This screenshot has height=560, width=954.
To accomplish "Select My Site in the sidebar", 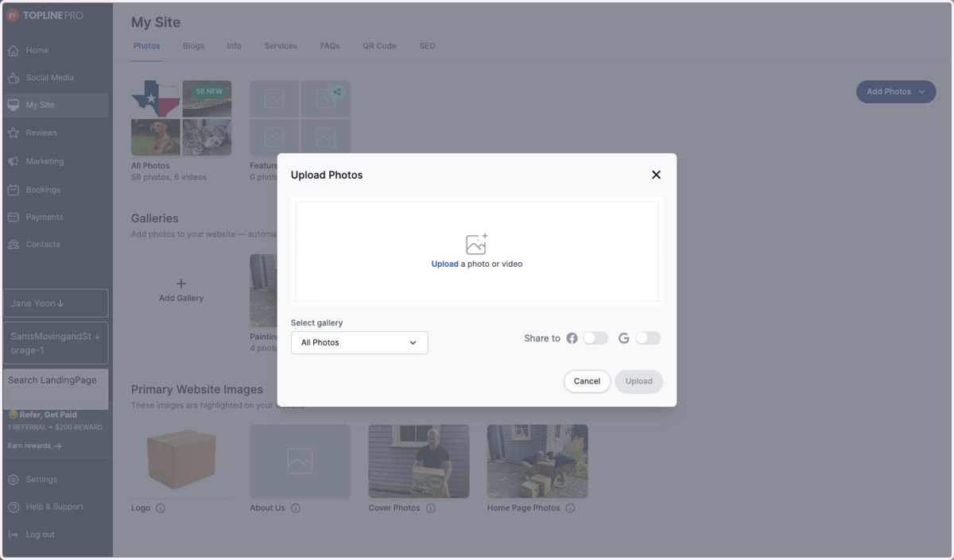I will (56, 105).
